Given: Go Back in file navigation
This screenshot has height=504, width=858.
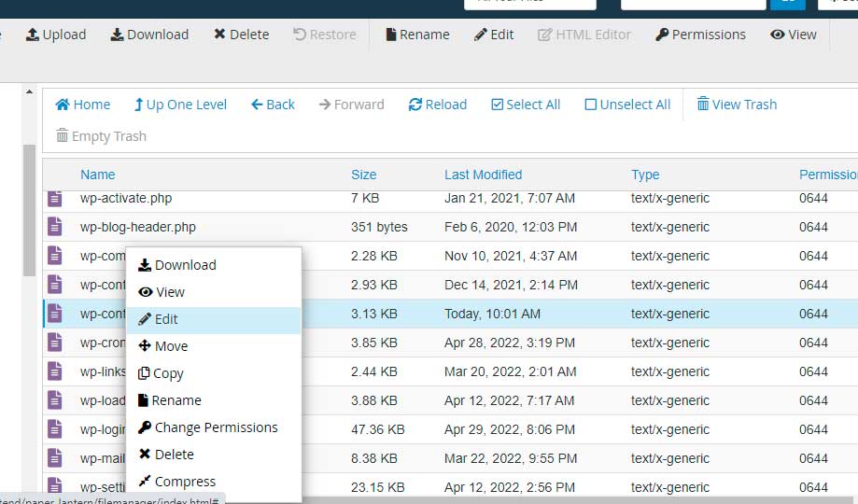Looking at the screenshot, I should [273, 105].
